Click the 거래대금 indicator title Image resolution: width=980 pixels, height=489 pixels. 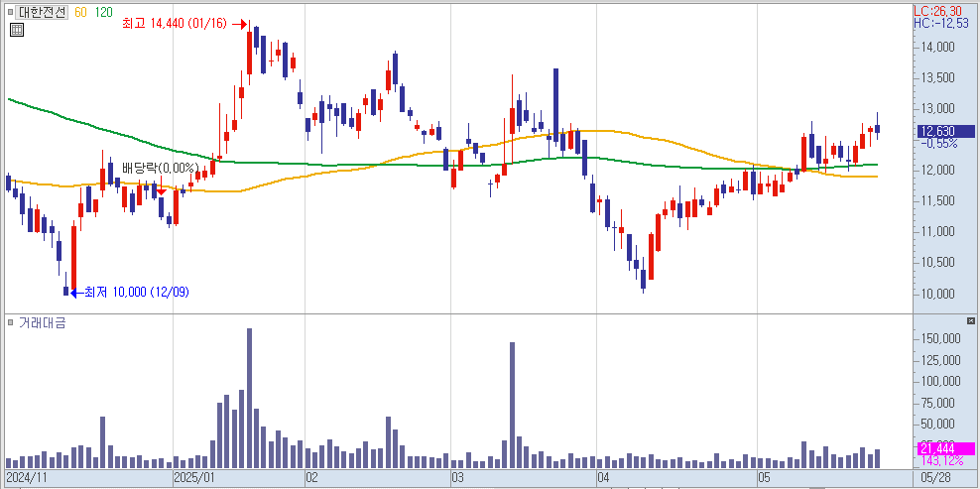42,322
